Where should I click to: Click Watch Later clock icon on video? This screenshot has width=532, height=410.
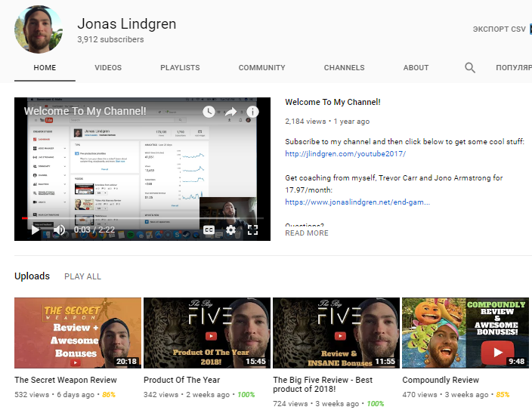point(209,112)
